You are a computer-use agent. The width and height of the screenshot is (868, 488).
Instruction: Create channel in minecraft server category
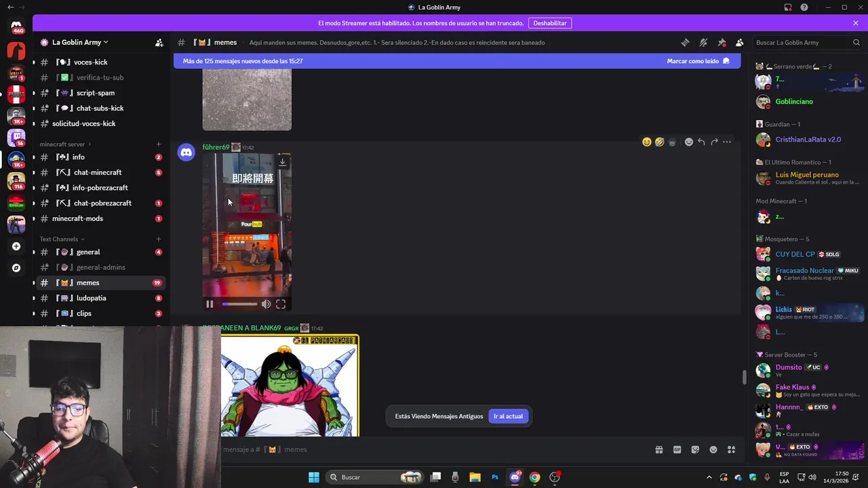tap(159, 144)
